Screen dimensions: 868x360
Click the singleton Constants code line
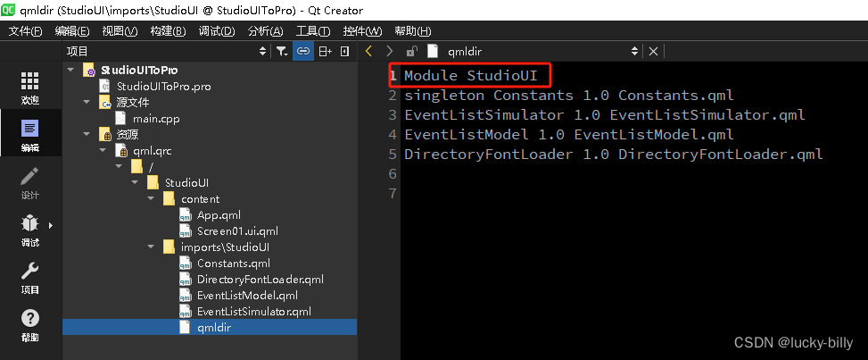[569, 96]
